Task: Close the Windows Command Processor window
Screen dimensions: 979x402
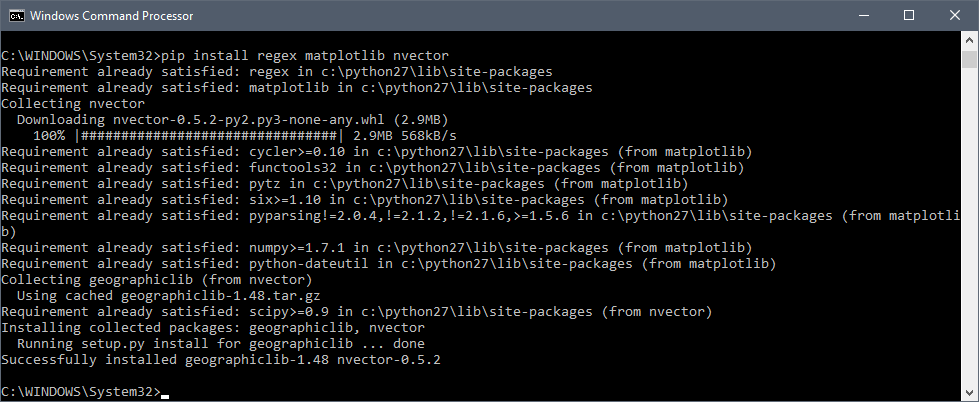Action: [x=955, y=16]
